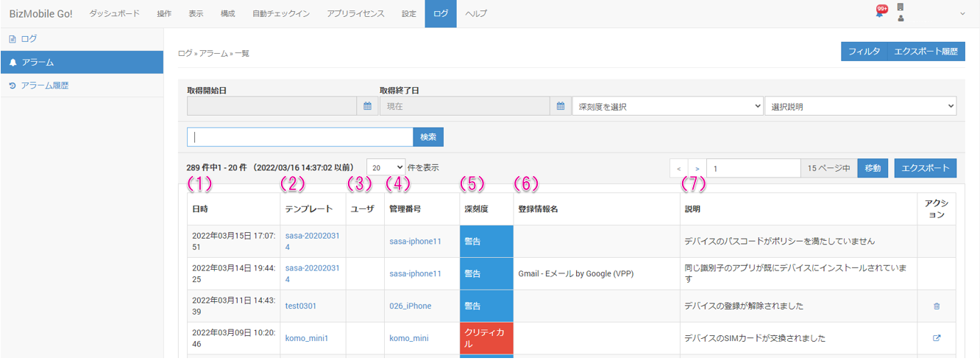Change items-per-page dropdown showing 20
The height and width of the screenshot is (361, 980).
pyautogui.click(x=386, y=167)
